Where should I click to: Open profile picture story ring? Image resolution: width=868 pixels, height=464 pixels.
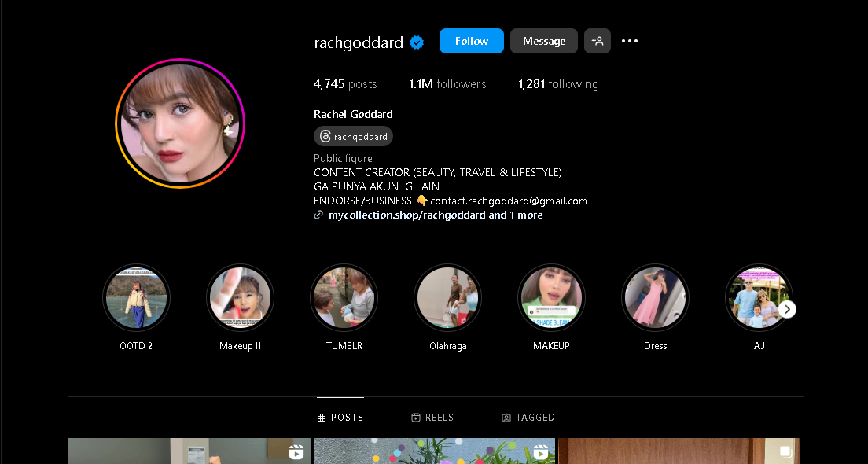click(180, 123)
